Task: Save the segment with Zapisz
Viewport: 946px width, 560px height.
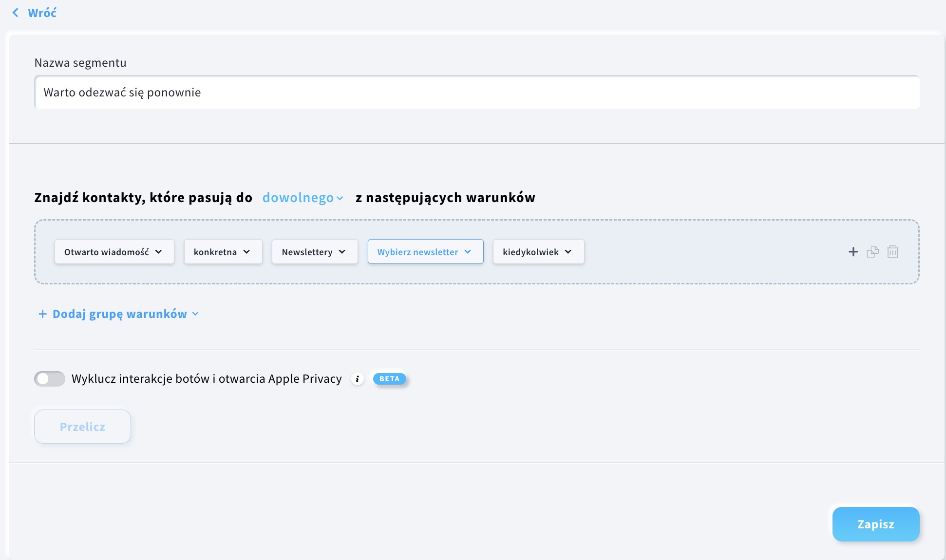Action: click(x=875, y=524)
